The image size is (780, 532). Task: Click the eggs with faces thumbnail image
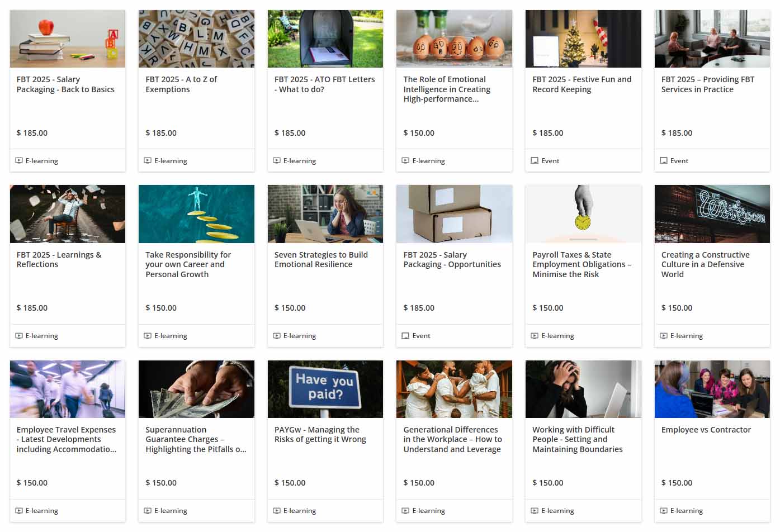click(x=454, y=39)
